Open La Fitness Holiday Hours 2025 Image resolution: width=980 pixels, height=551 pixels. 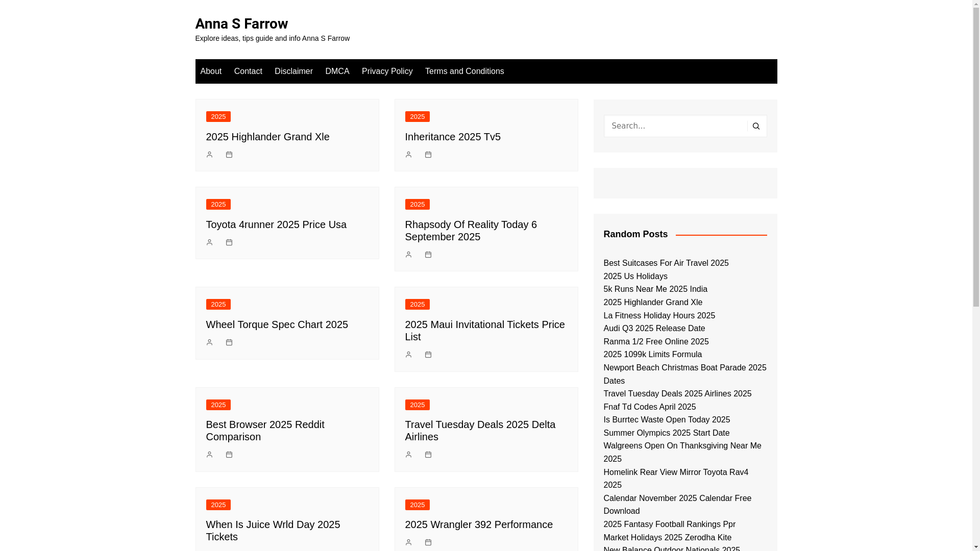659,316
